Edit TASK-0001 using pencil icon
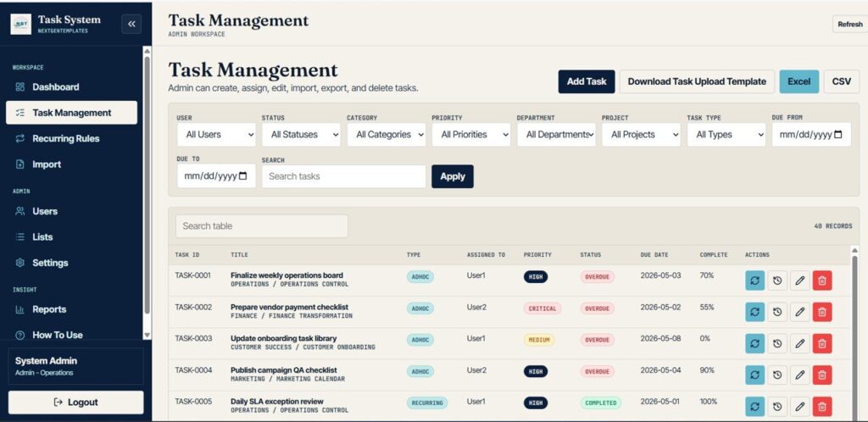The image size is (868, 422). (x=799, y=280)
